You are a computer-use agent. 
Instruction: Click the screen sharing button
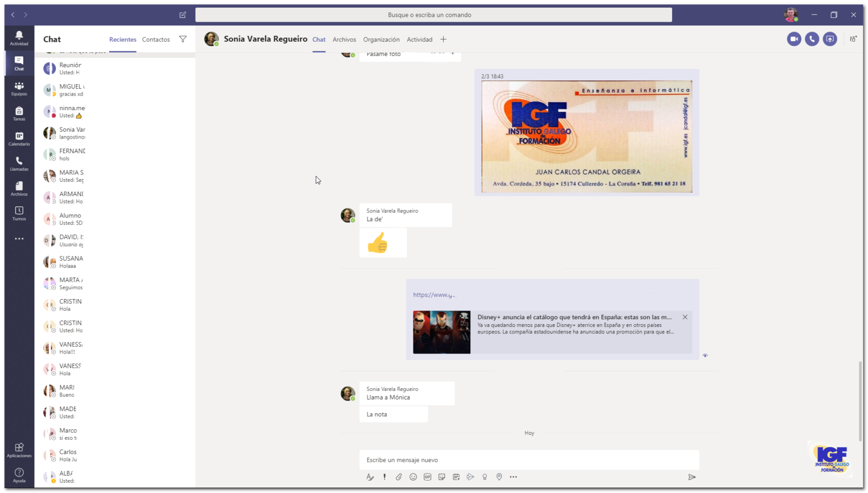click(x=829, y=39)
